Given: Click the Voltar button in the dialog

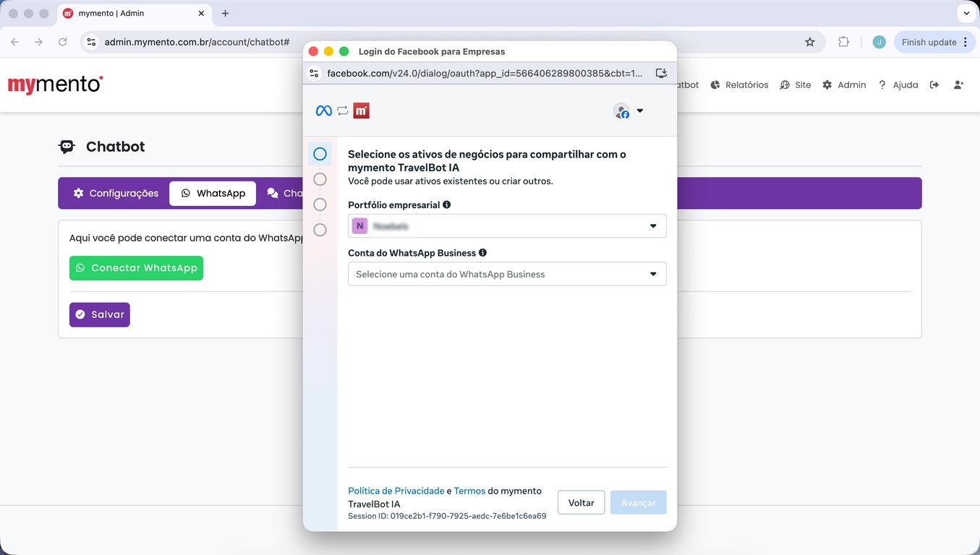Looking at the screenshot, I should pos(581,503).
